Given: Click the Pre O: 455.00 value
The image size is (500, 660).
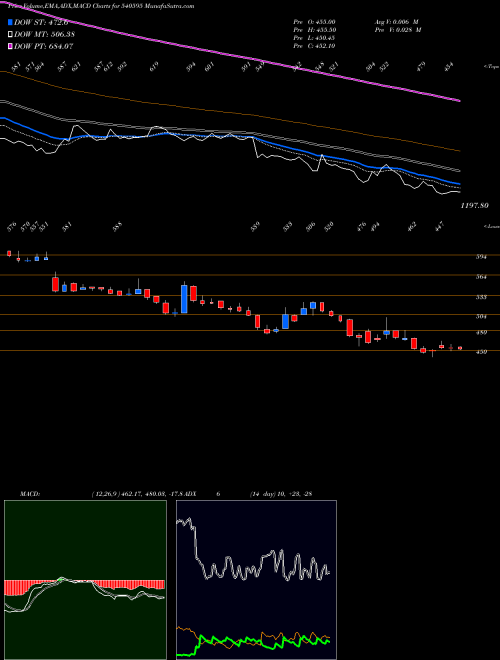Looking at the screenshot, I should pyautogui.click(x=314, y=21).
